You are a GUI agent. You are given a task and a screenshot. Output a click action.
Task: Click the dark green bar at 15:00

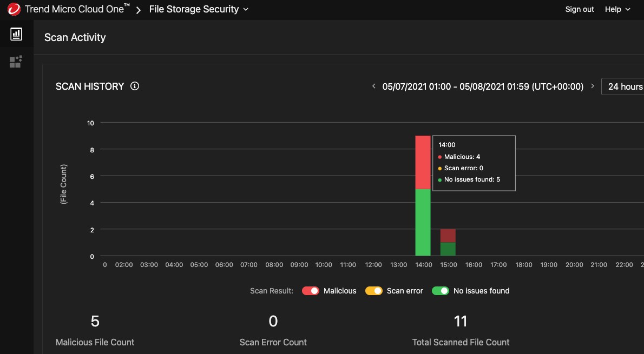point(448,249)
